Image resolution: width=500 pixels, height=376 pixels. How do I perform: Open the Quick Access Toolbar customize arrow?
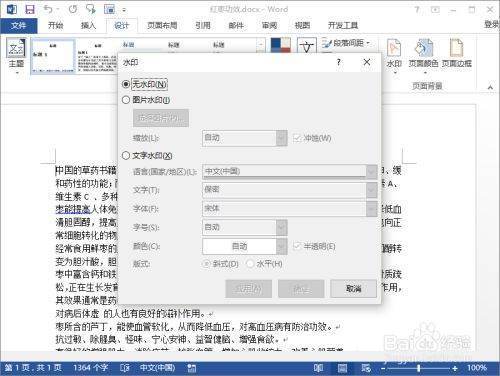(124, 10)
